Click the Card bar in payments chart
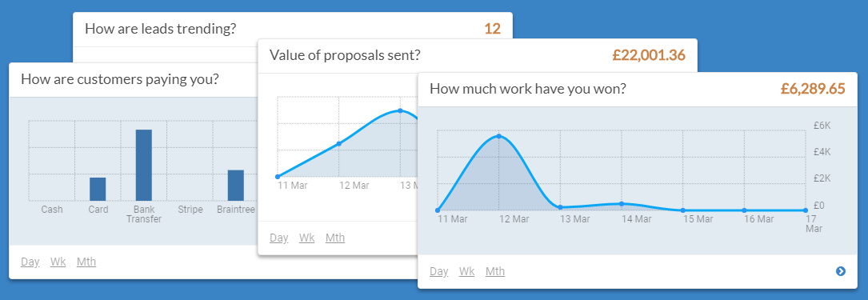This screenshot has width=868, height=300. pyautogui.click(x=98, y=189)
